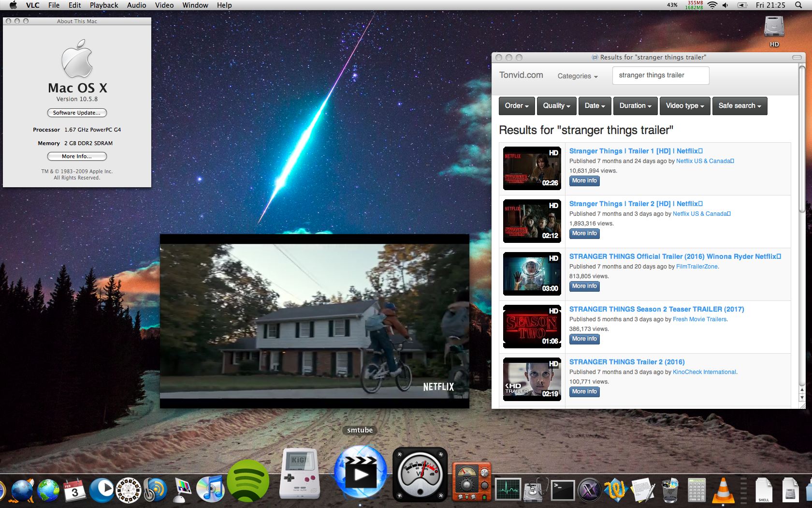This screenshot has height=508, width=812.
Task: Open Calculator from the dock
Action: click(x=696, y=490)
